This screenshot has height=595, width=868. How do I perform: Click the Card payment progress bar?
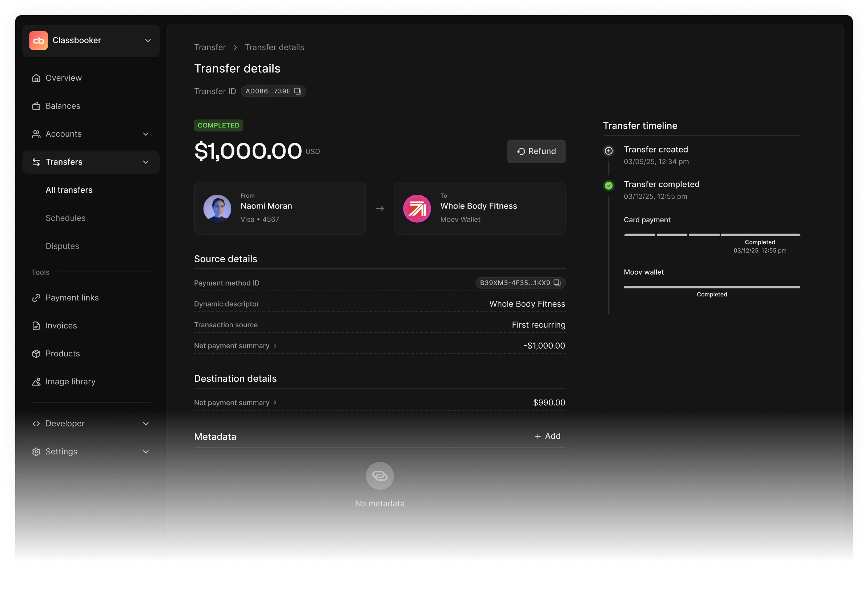(x=712, y=235)
